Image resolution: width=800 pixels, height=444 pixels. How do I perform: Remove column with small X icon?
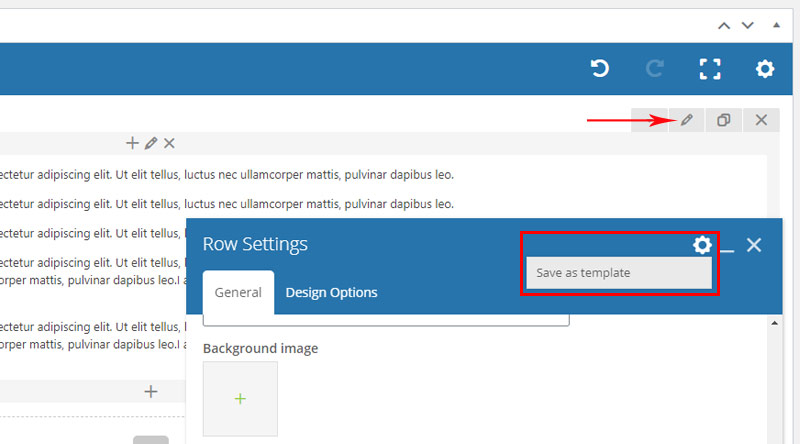coord(169,143)
